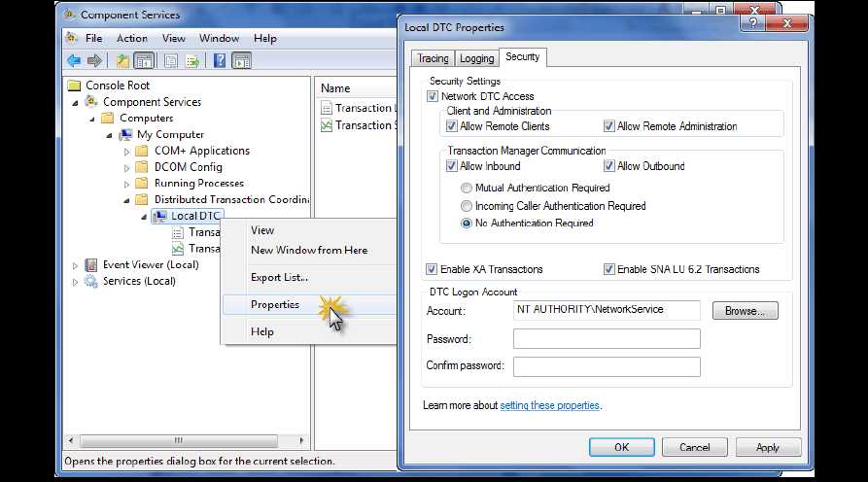Switch to the Tracing tab
The height and width of the screenshot is (482, 868).
tap(433, 58)
